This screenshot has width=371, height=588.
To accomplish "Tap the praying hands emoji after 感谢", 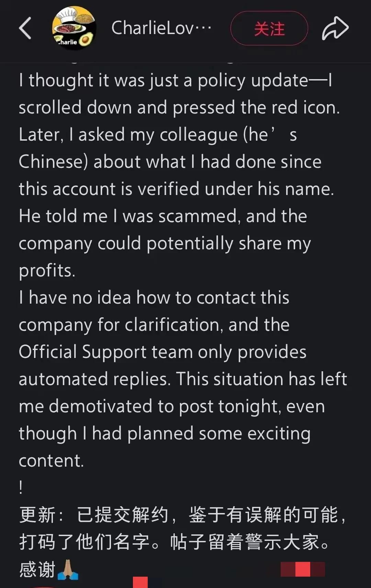I will click(x=68, y=570).
